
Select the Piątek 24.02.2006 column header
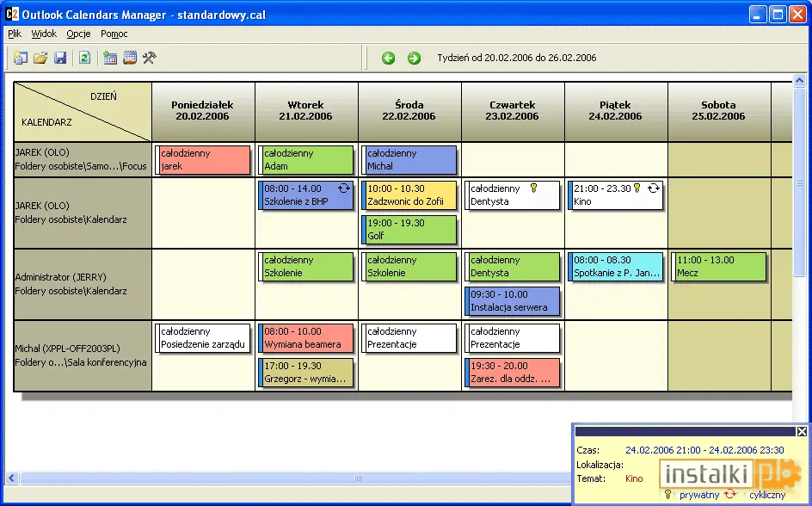pos(615,111)
